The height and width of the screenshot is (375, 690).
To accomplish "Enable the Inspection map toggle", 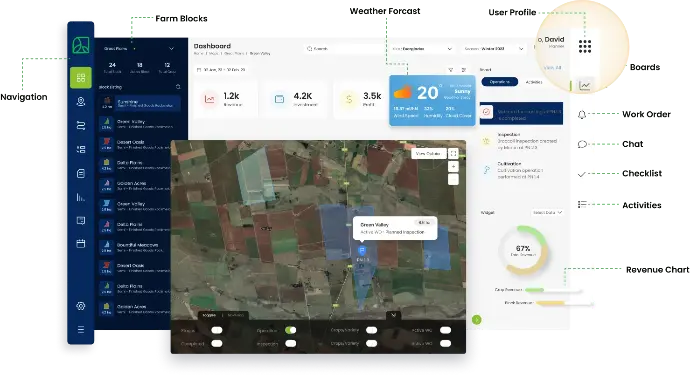I will (x=290, y=343).
